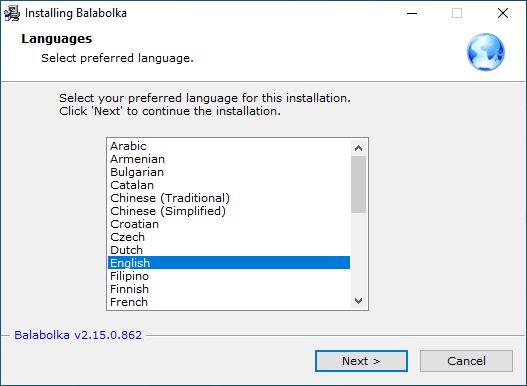The width and height of the screenshot is (527, 386).
Task: Choose Dutch as the language
Action: point(229,250)
